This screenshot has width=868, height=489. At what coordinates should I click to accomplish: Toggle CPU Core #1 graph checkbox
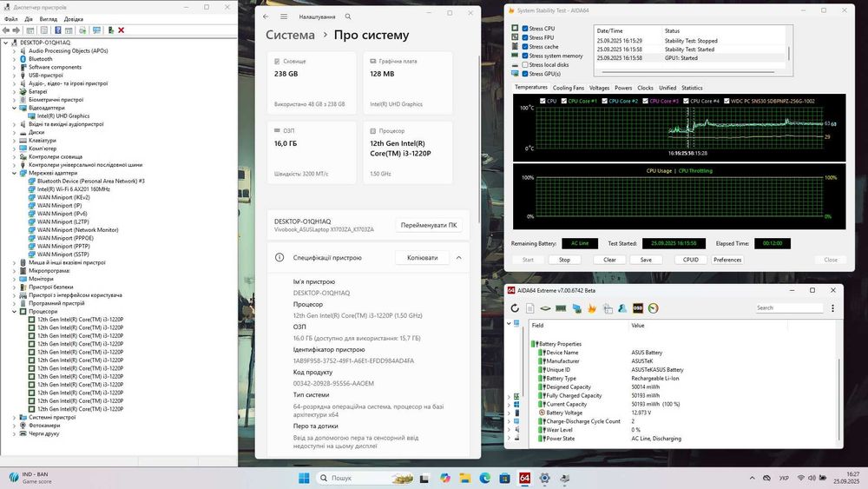click(x=563, y=101)
